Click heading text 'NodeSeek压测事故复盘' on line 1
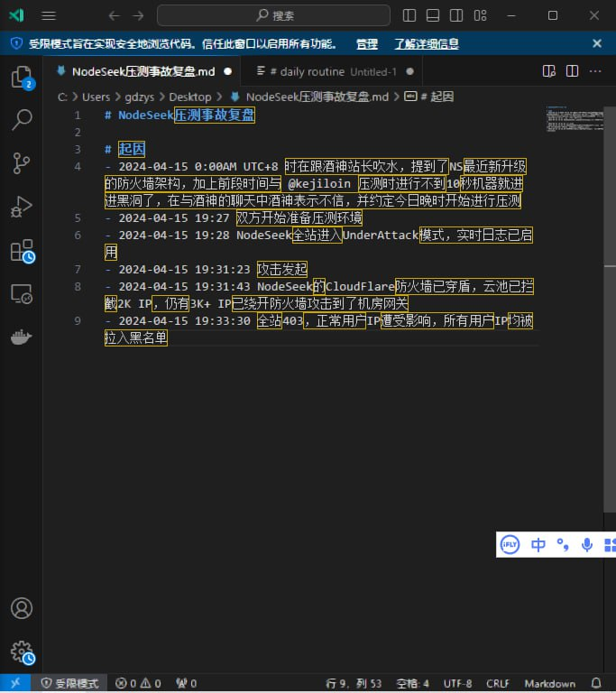 [x=186, y=115]
